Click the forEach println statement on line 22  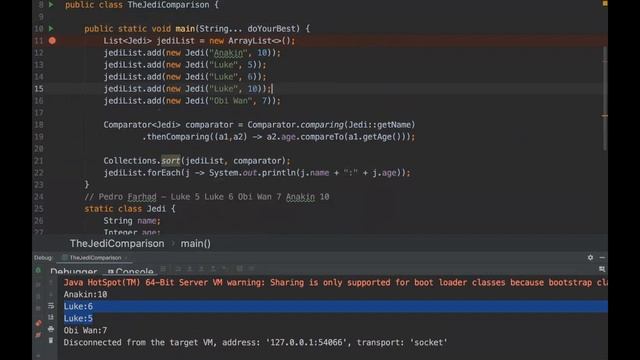[x=257, y=173]
